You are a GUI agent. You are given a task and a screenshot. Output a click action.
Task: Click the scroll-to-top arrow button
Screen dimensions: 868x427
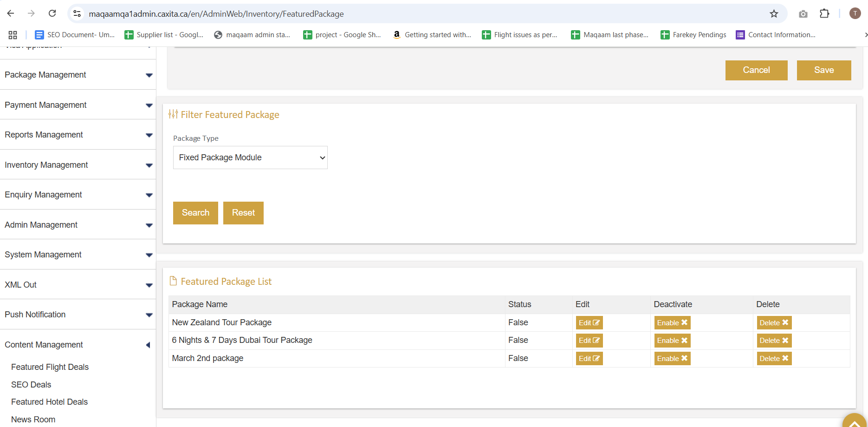[854, 422]
